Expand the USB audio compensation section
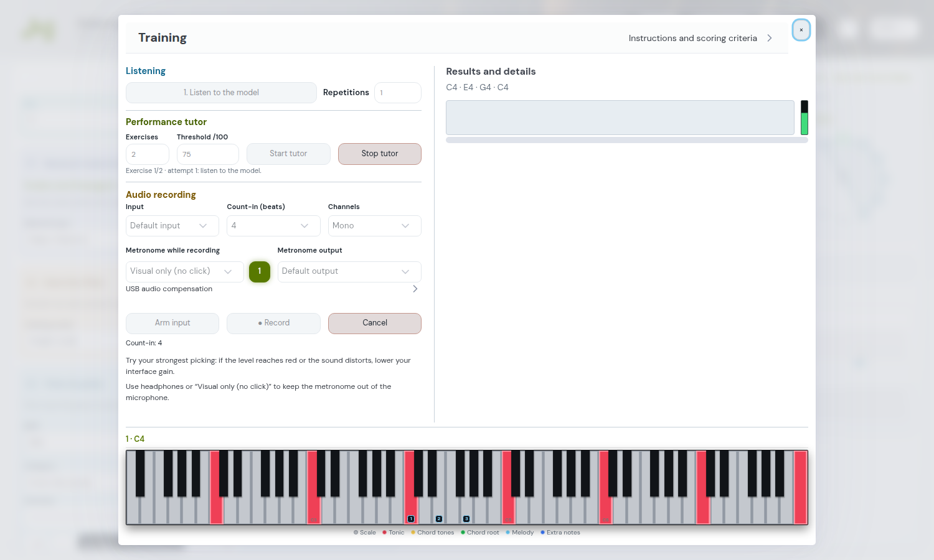Image resolution: width=934 pixels, height=560 pixels. click(x=273, y=289)
